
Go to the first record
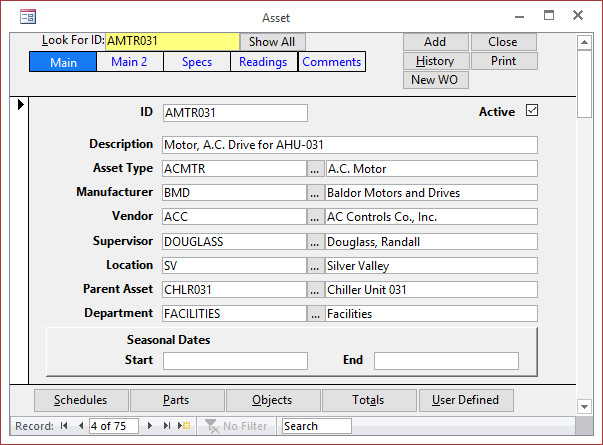(x=65, y=426)
